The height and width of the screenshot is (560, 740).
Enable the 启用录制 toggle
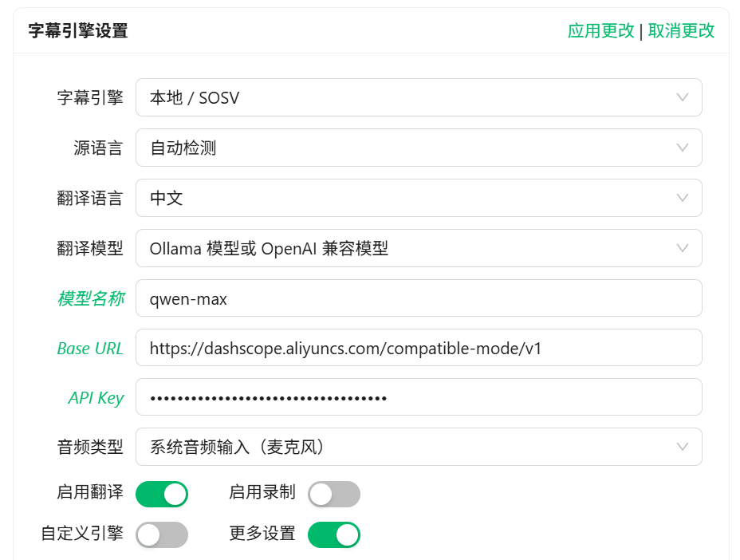334,494
